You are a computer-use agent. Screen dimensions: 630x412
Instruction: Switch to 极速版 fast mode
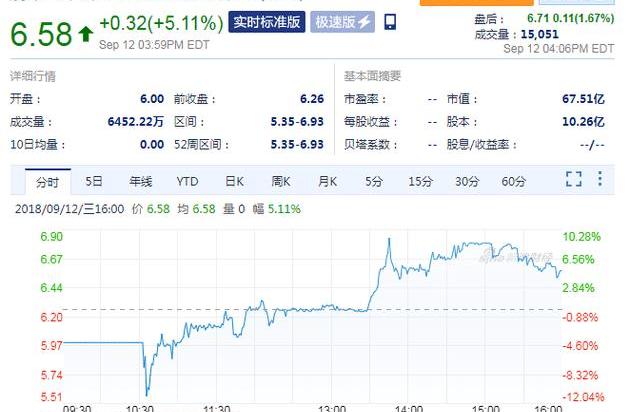(x=343, y=22)
